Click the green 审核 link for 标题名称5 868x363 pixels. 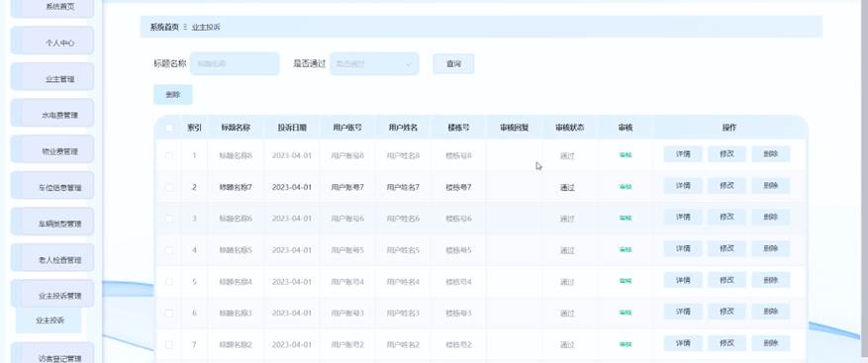pos(626,250)
